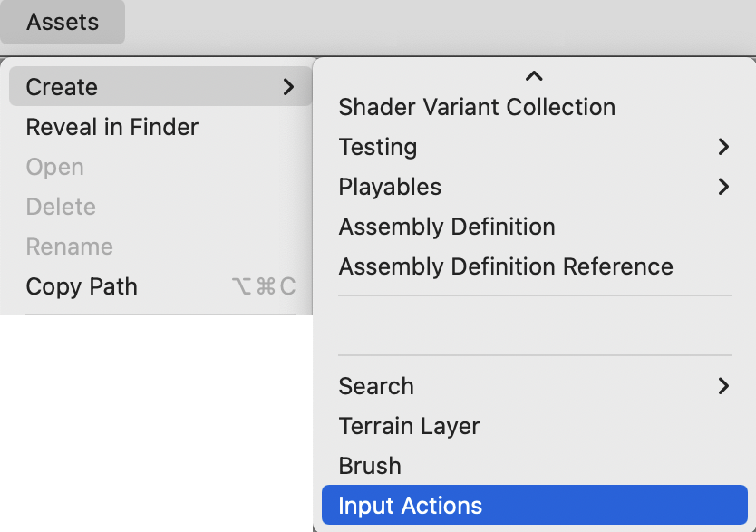756x532 pixels.
Task: Click the scroll-up caret atop the submenu
Action: click(534, 77)
